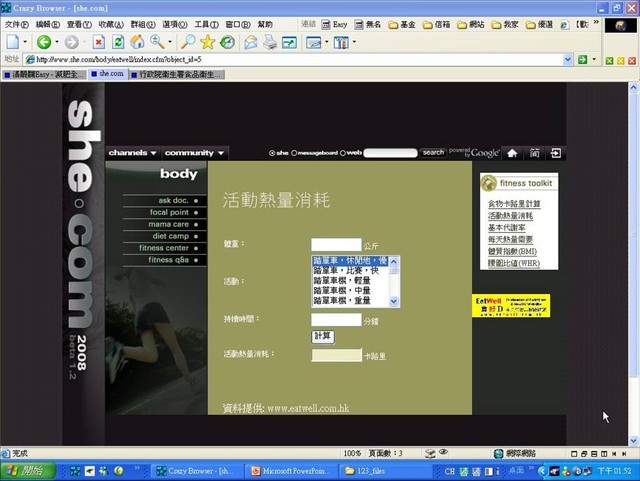Click the activity list scroll down arrow
640x481 pixels.
coord(393,301)
